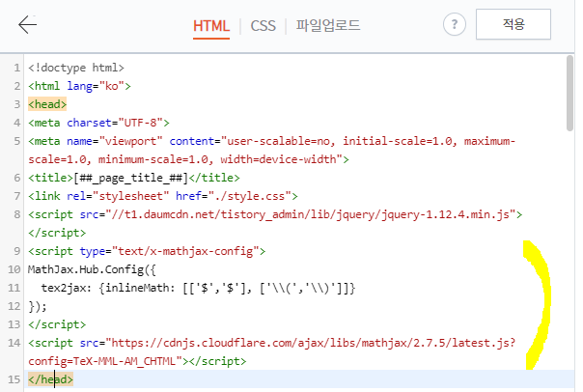This screenshot has width=583, height=392.
Task: Click the 적용 apply button
Action: [x=514, y=24]
